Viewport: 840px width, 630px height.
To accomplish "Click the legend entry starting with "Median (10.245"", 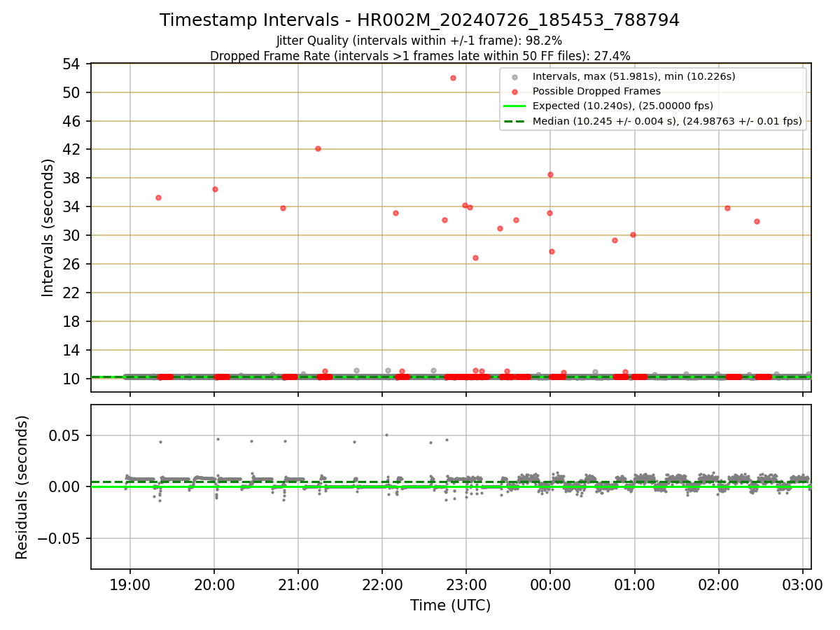I will (667, 121).
